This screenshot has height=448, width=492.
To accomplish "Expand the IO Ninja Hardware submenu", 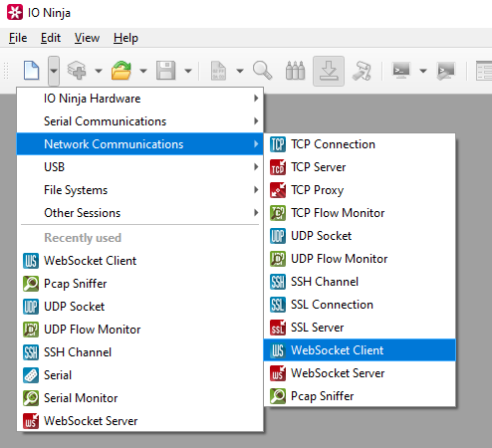I will (x=140, y=99).
